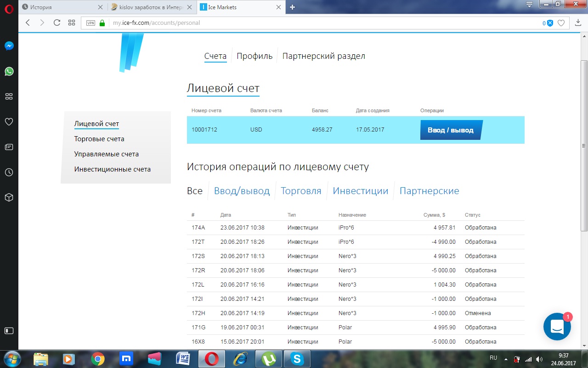
Task: Click the address bar URL field
Action: [x=322, y=23]
